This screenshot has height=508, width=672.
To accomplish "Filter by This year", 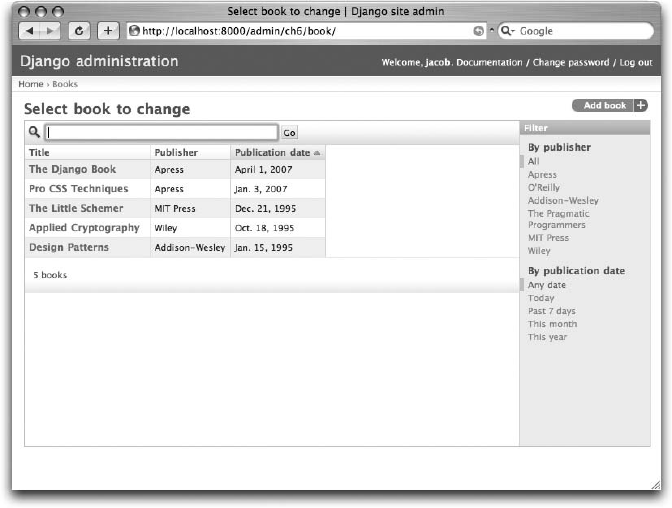I will (x=547, y=337).
